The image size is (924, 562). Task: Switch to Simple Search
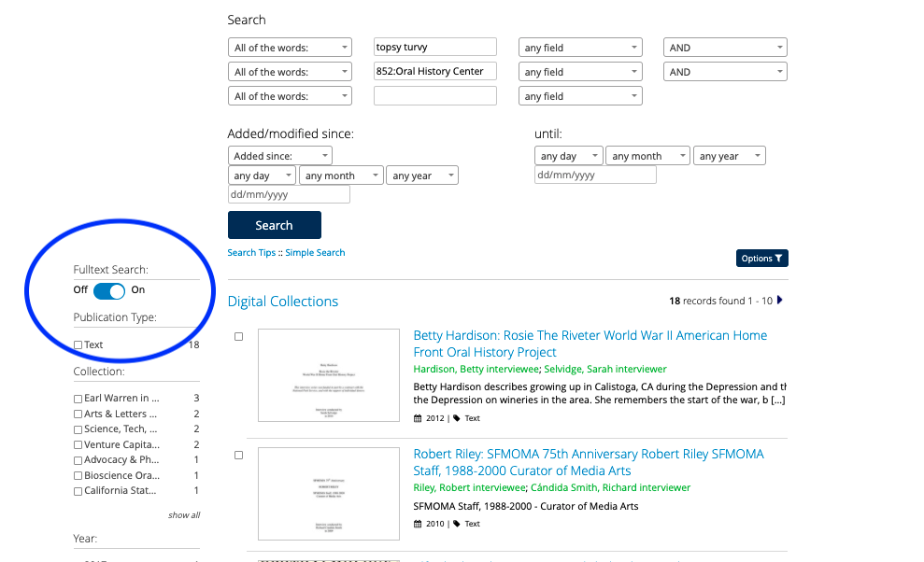tap(315, 253)
